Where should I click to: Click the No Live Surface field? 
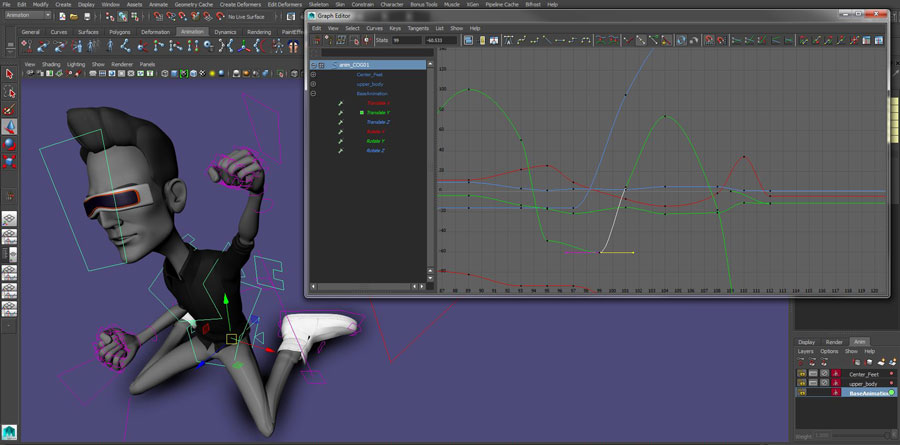(246, 16)
